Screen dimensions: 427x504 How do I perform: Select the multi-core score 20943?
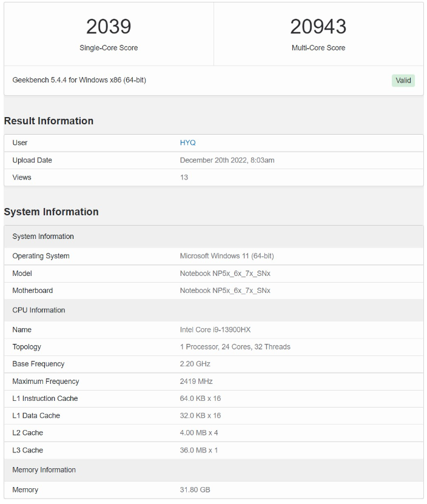click(318, 26)
